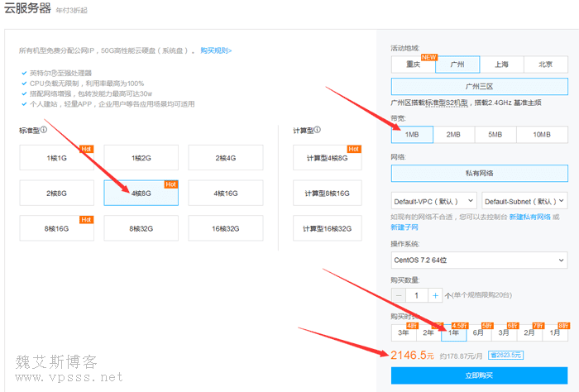Open the CentOS 7.2 64位 operating system dropdown

[479, 261]
